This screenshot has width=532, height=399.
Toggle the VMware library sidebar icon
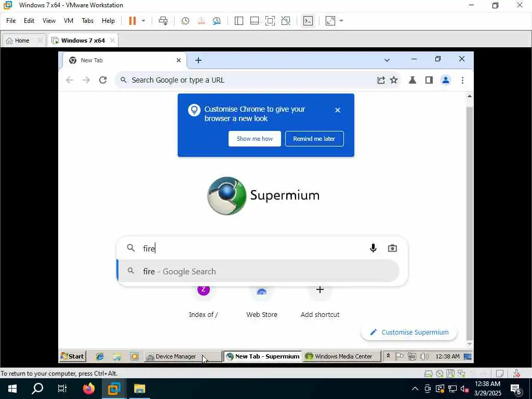[239, 21]
